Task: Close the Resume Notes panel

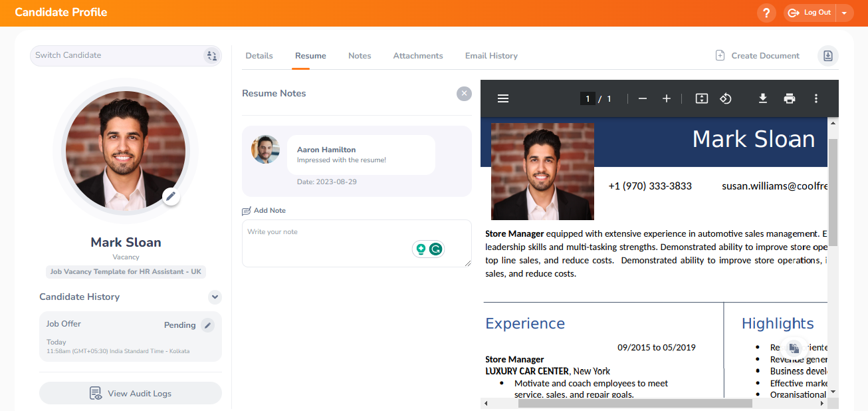Action: pos(464,94)
